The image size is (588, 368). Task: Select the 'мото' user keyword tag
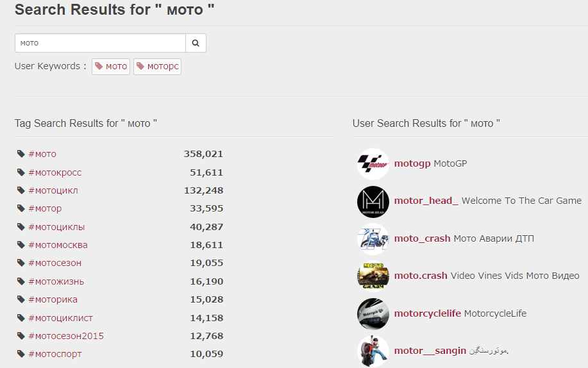pyautogui.click(x=111, y=67)
